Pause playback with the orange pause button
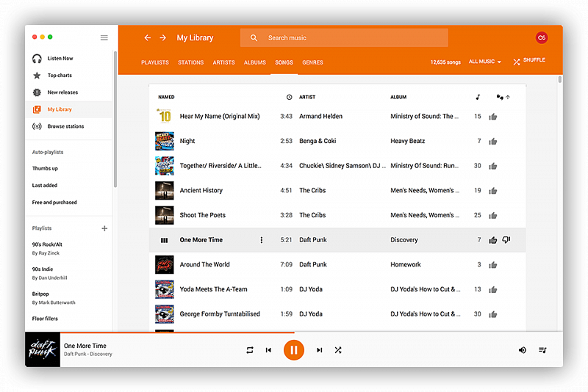This screenshot has width=588, height=392. [293, 350]
